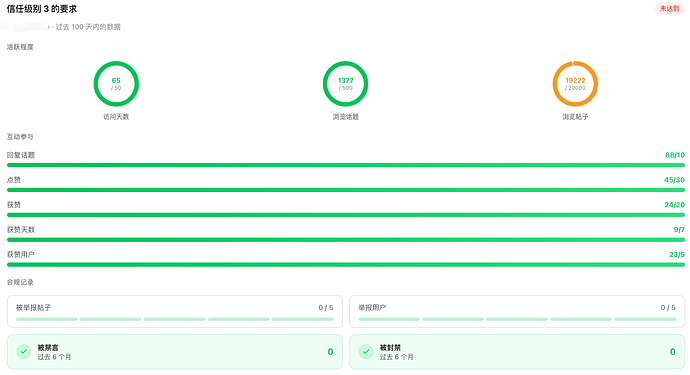Click the 24/20 likes received value
Image resolution: width=690 pixels, height=375 pixels.
(x=674, y=205)
